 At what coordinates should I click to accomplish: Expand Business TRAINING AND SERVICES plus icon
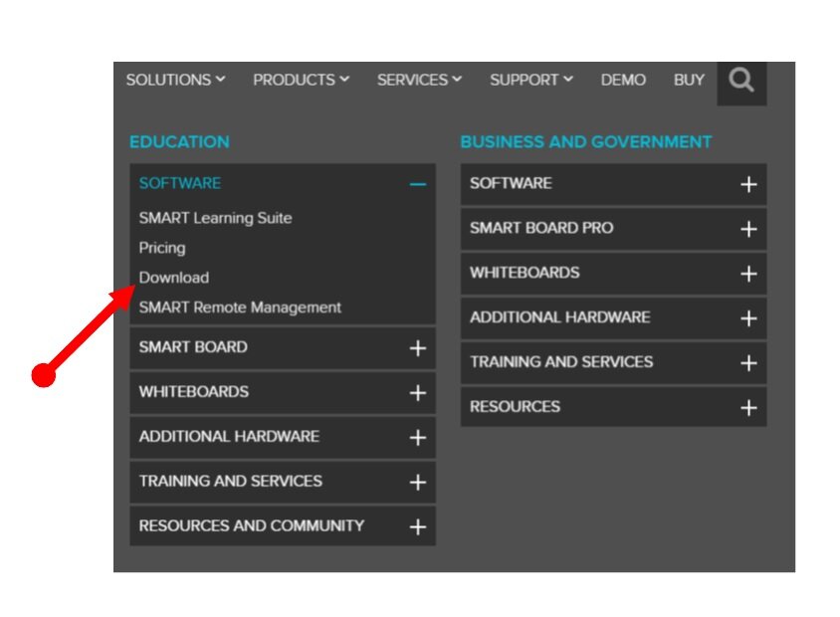(748, 363)
